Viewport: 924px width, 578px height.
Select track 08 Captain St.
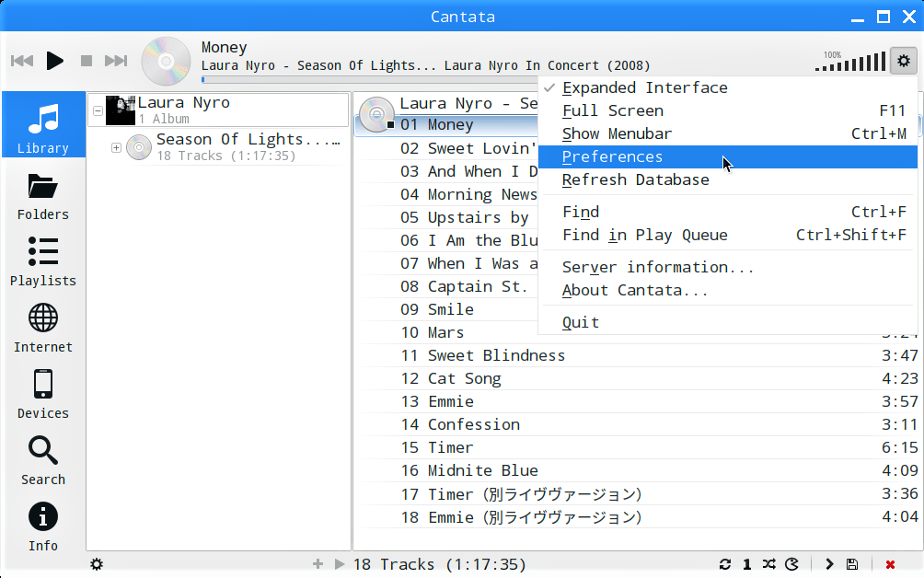446,286
